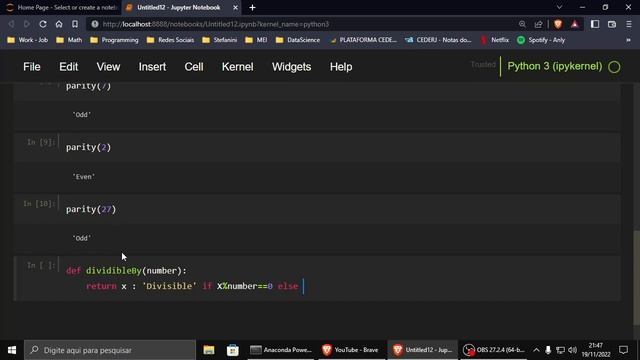Bookmark this page
Viewport: 640px width, 360px height.
(x=75, y=24)
